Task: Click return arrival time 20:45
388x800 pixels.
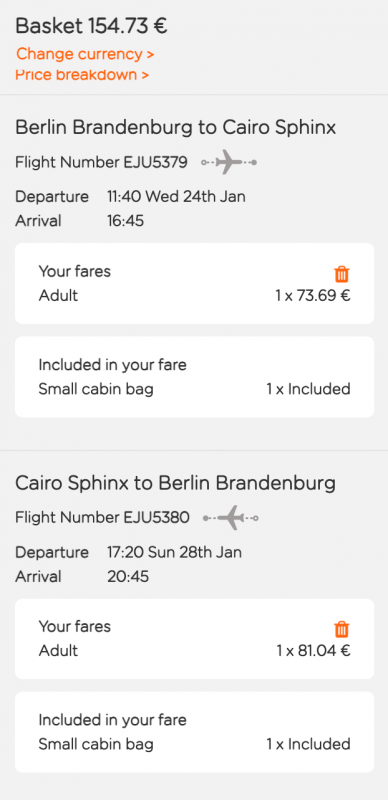Action: coord(128,577)
